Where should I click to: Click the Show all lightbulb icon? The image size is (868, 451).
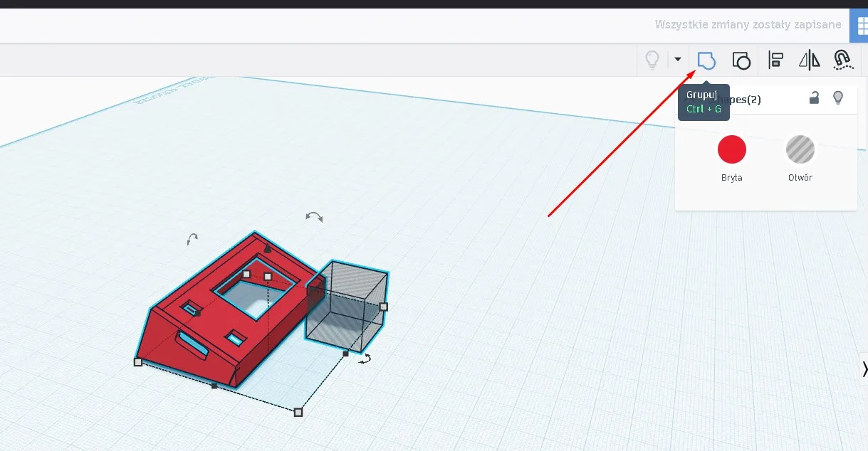coord(652,60)
